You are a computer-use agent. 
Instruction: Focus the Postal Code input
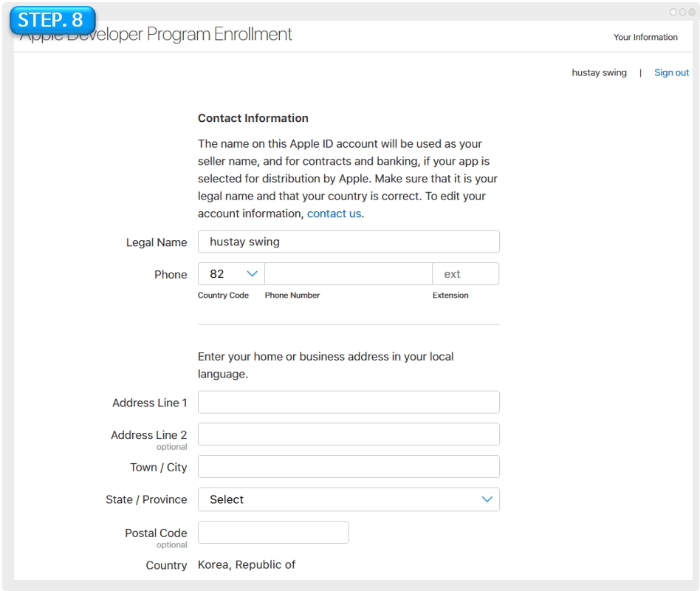coord(273,533)
